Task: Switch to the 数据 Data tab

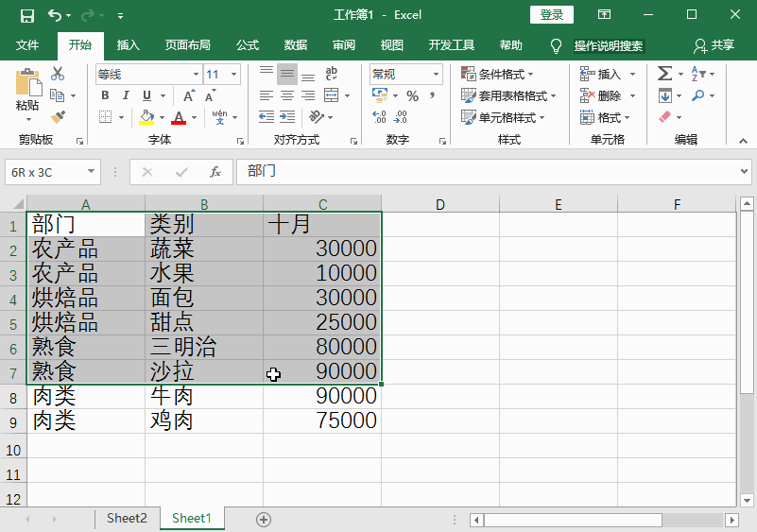Action: (x=296, y=45)
